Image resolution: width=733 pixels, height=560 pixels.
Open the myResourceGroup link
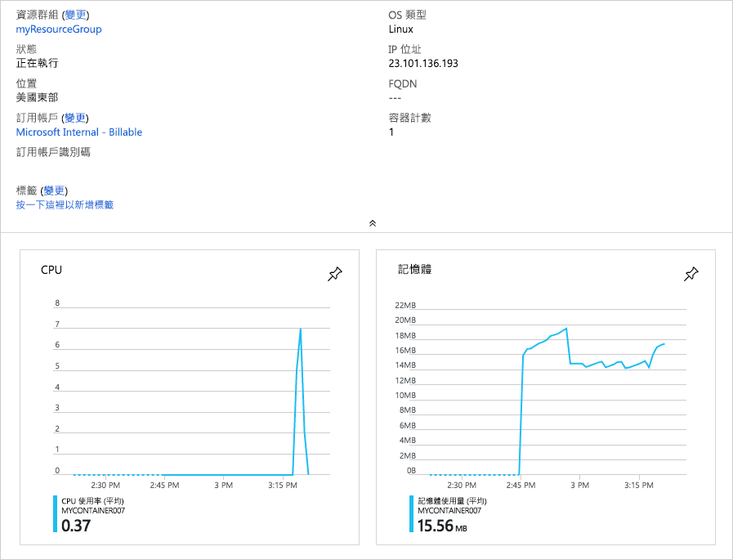tap(59, 29)
